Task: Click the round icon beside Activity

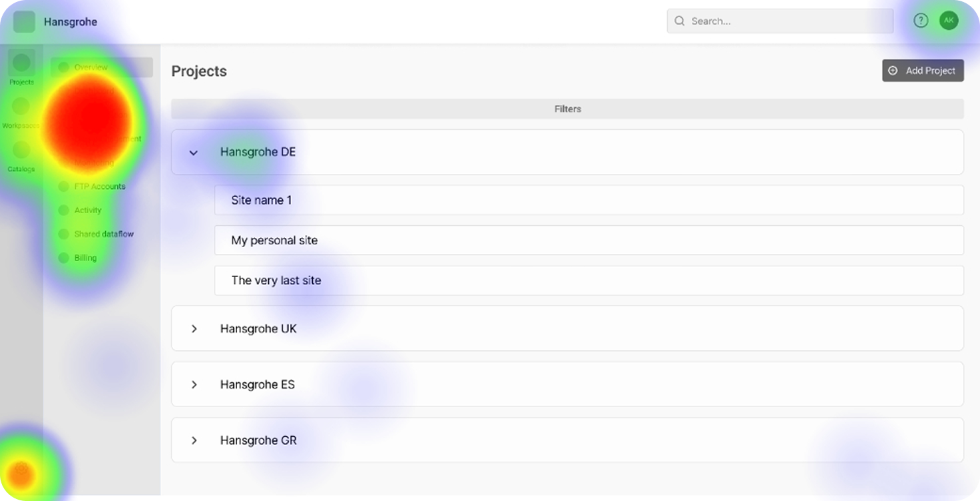Action: 64,211
